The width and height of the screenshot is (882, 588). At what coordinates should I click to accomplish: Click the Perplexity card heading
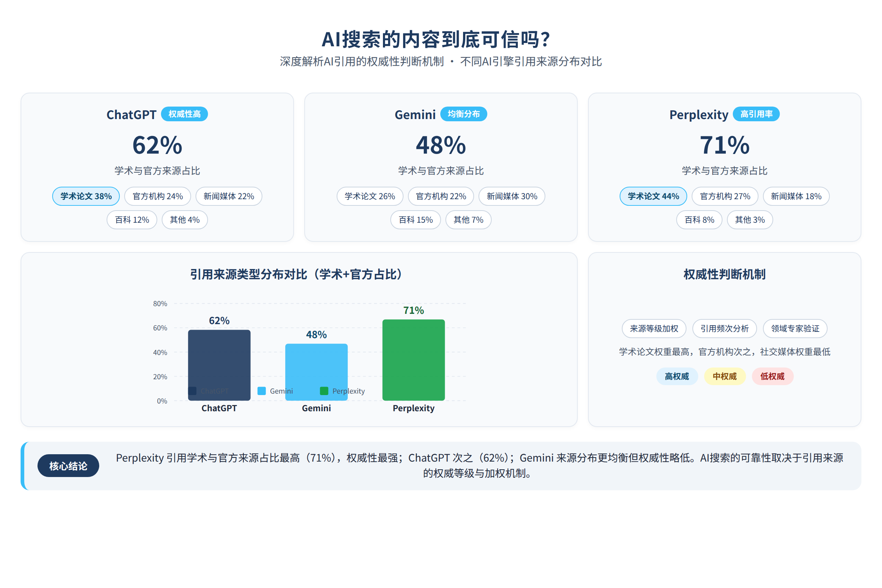699,114
